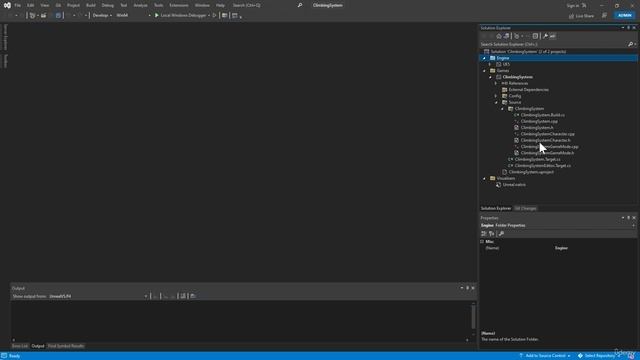This screenshot has height=360, width=640.
Task: Click Collapse All icon in Solution Explorer
Action: click(x=535, y=36)
